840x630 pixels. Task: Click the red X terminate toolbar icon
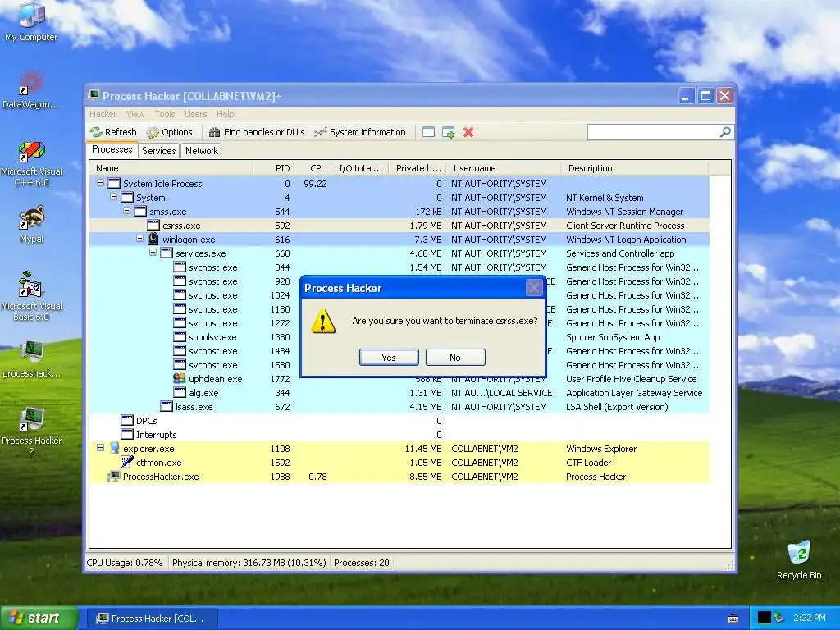pos(468,132)
